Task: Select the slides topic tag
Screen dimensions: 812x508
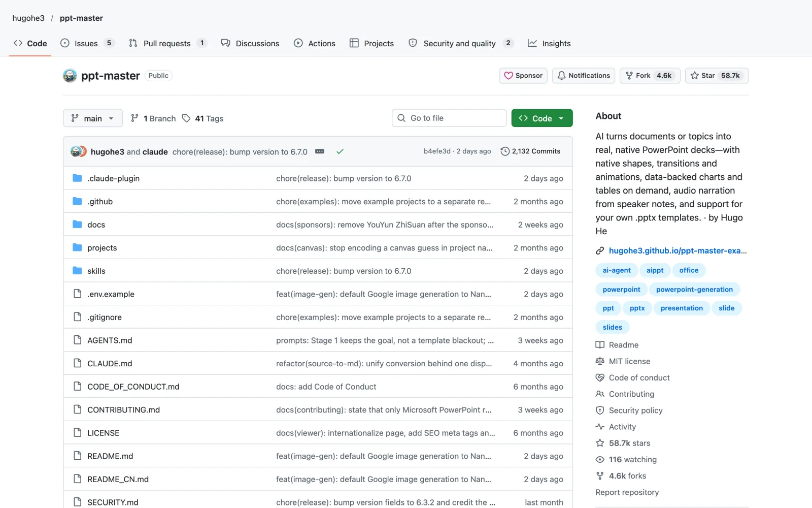Action: point(612,327)
